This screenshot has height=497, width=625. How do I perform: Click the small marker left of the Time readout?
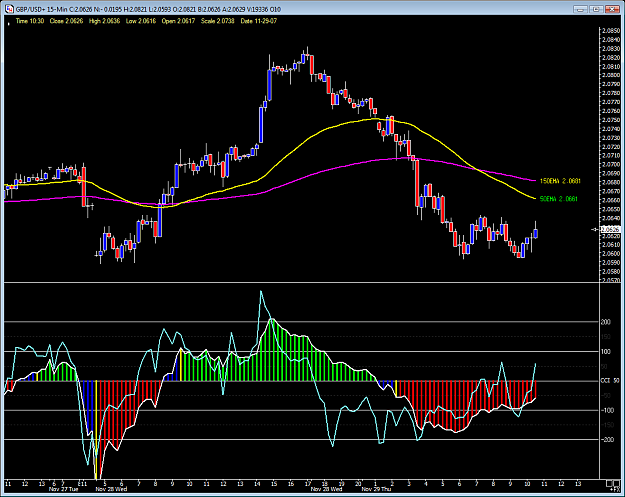[8, 24]
